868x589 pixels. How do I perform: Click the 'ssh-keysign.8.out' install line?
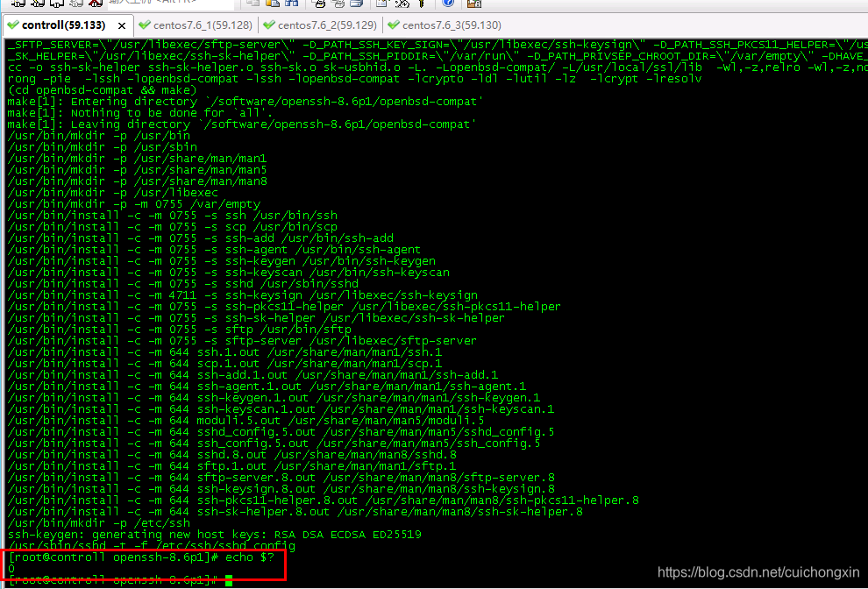tap(281, 489)
